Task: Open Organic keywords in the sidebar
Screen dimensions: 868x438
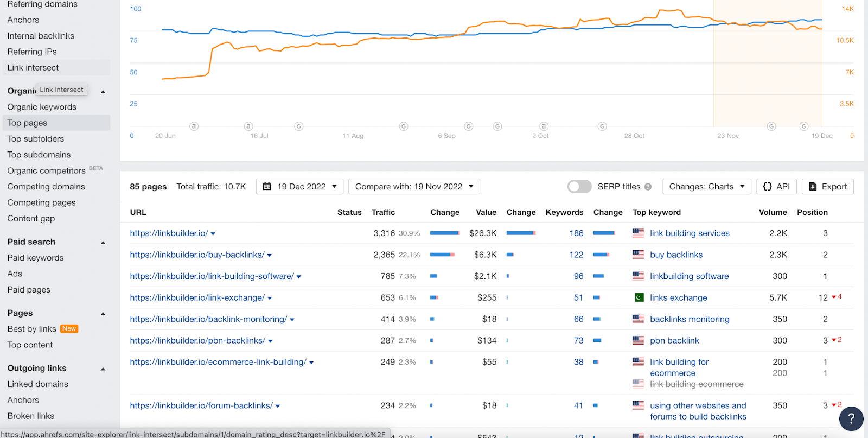Action: (x=42, y=107)
